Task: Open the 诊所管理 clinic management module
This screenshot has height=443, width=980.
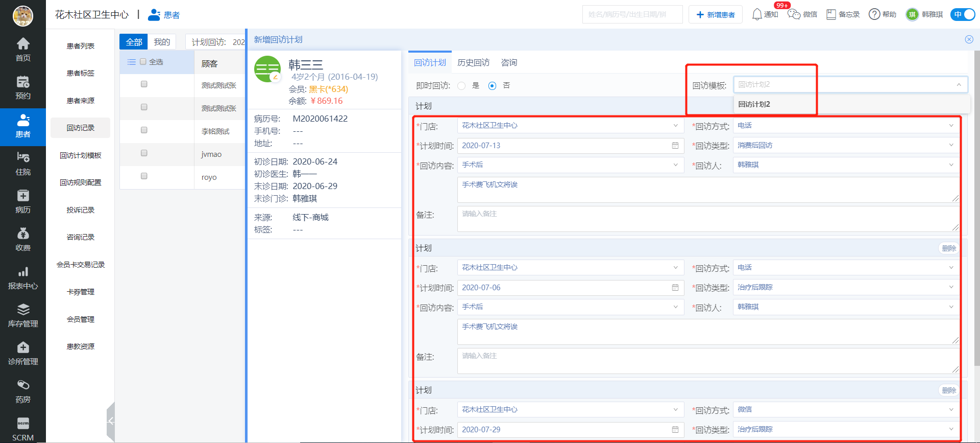Action: 23,354
